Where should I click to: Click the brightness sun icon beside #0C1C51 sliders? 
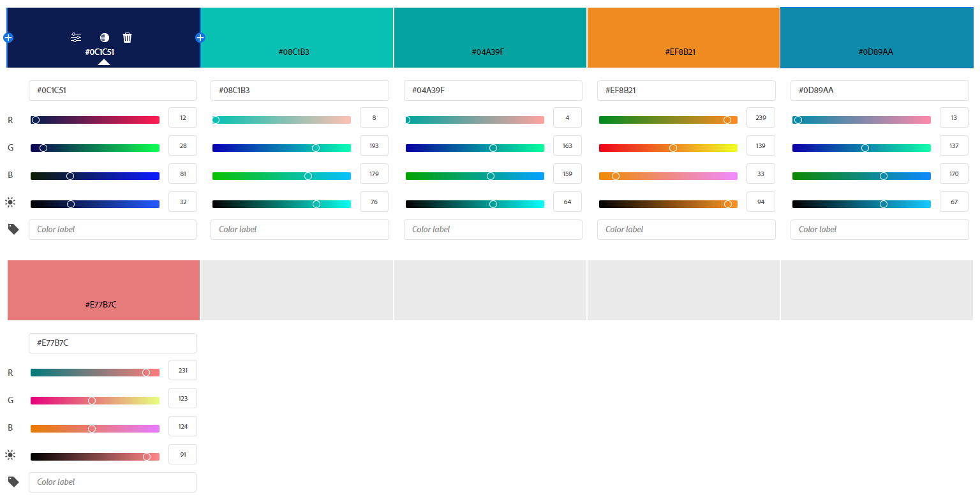tap(10, 202)
